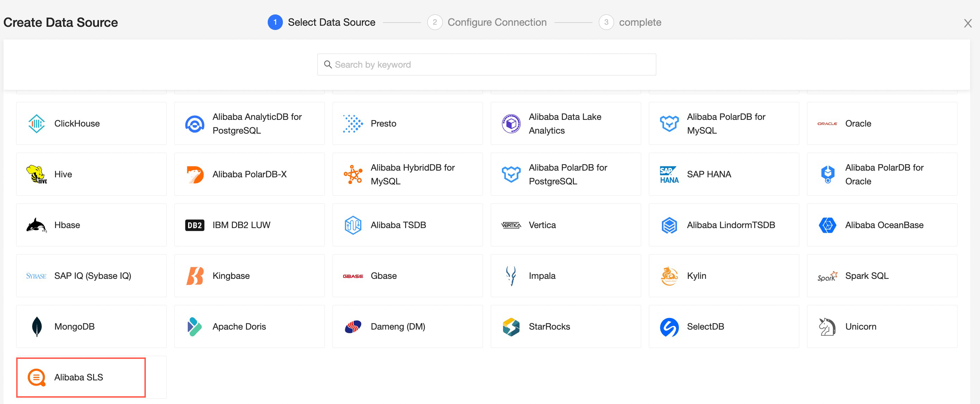Go to step 2 Configure Connection
The image size is (980, 404).
pyautogui.click(x=487, y=23)
